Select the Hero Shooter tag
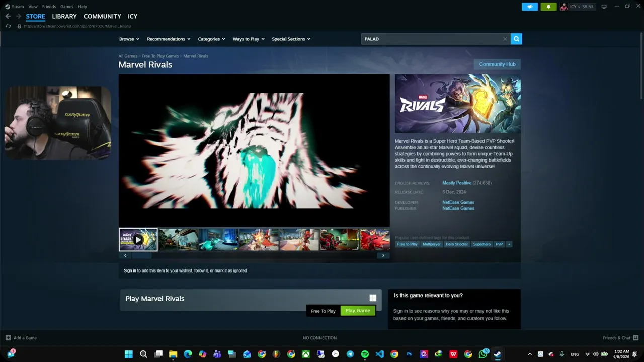The image size is (644, 362). 457,244
